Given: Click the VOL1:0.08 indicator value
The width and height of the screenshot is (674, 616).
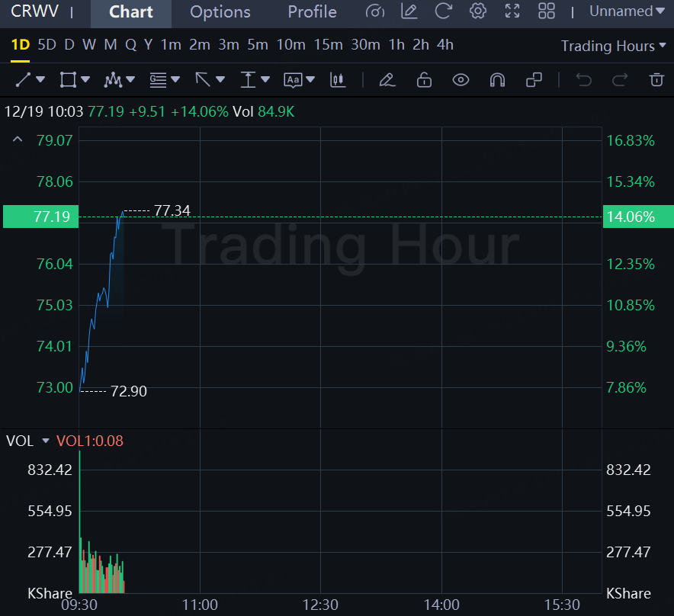Looking at the screenshot, I should 90,441.
